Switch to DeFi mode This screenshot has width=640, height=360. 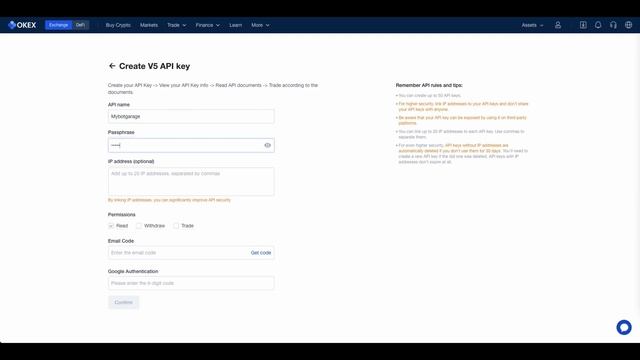(80, 25)
